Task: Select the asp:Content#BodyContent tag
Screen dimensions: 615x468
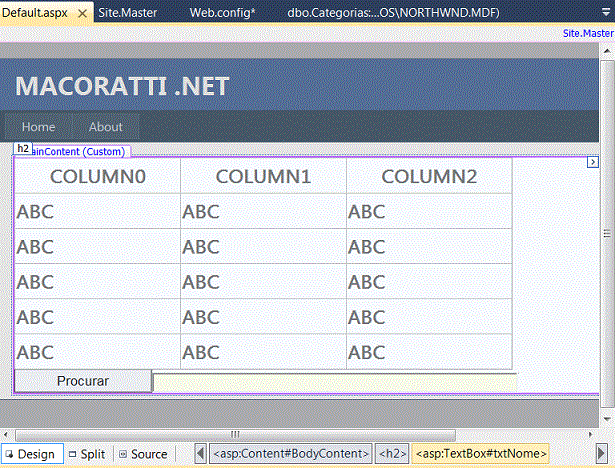Action: click(291, 454)
